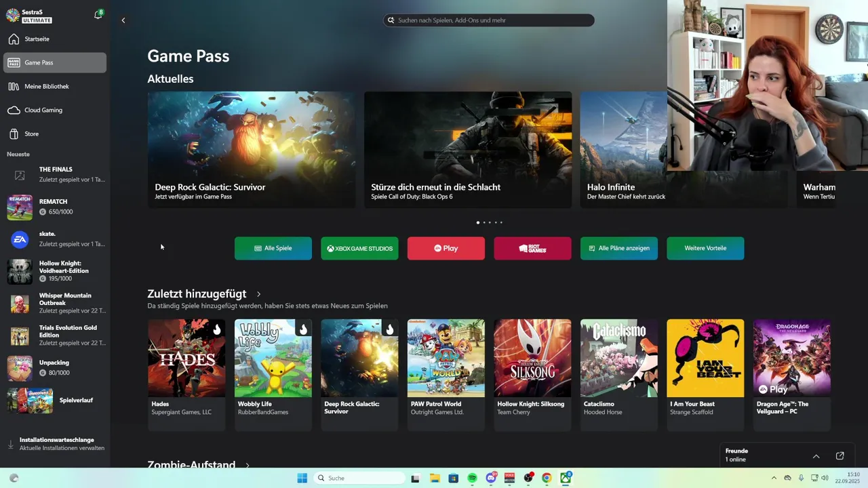
Task: Open the Store in the sidebar
Action: click(55, 134)
